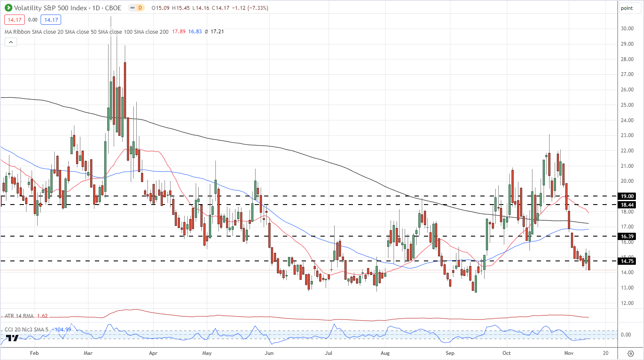
Task: Click the 16.39 horizontal line price label
Action: pyautogui.click(x=627, y=237)
